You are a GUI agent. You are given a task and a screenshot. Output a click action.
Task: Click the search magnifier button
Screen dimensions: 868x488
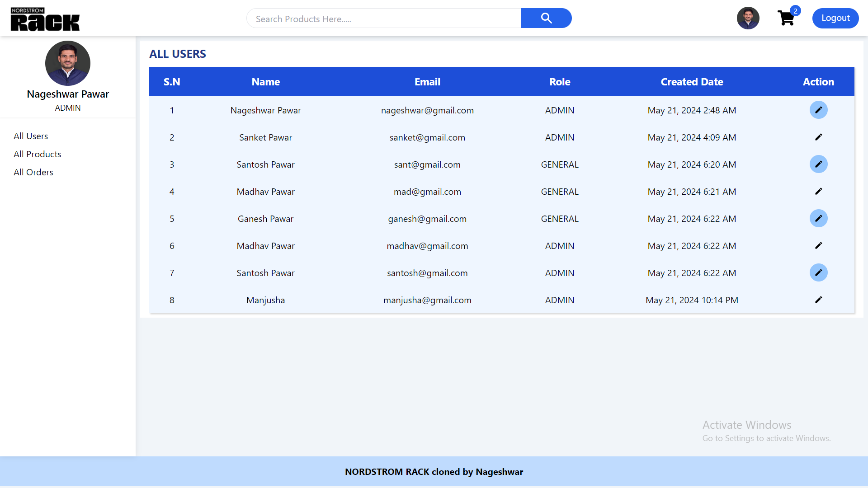(546, 18)
